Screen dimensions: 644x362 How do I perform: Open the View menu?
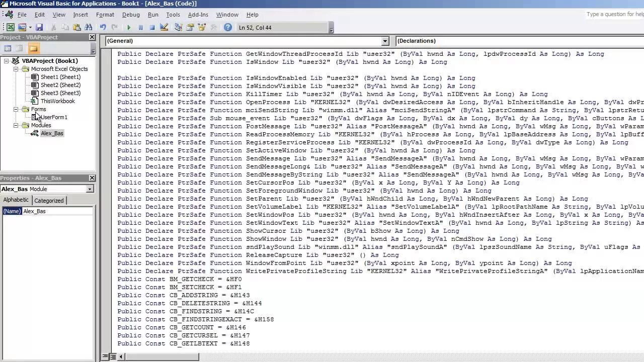pos(59,15)
